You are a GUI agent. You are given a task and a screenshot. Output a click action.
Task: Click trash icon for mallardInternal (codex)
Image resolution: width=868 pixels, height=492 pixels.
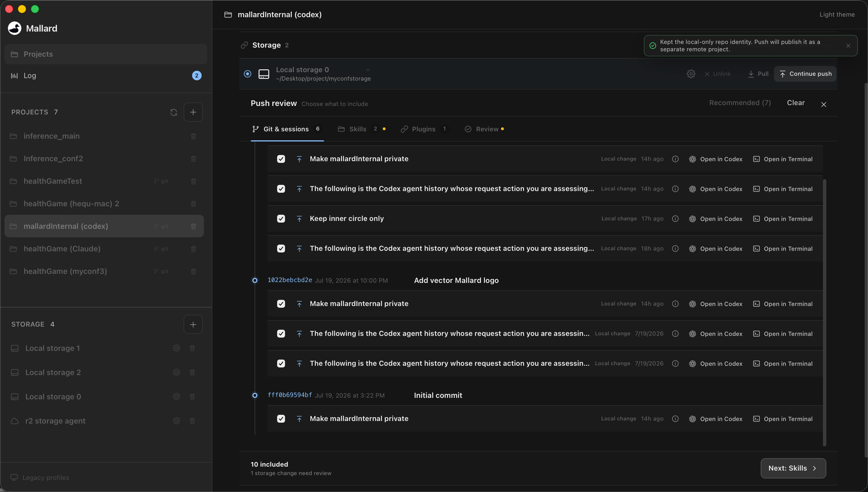point(193,226)
